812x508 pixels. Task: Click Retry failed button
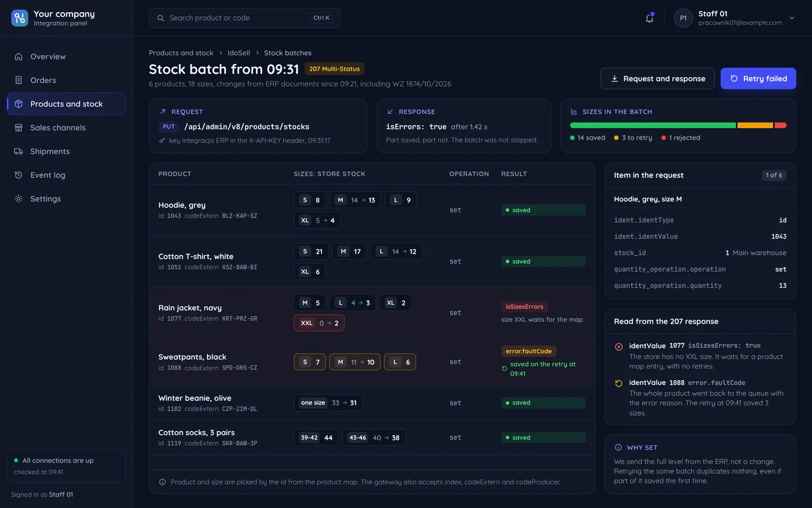tap(758, 78)
